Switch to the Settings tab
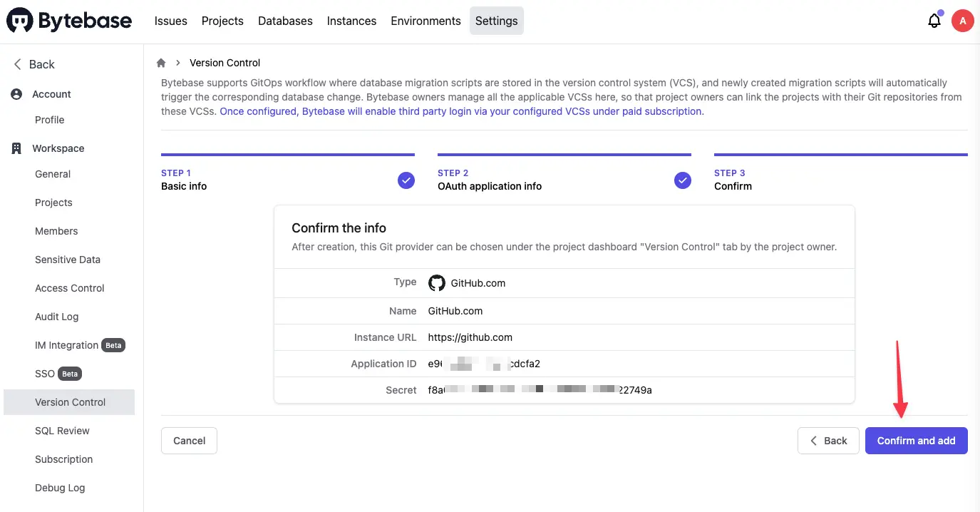Image resolution: width=980 pixels, height=512 pixels. (x=496, y=21)
